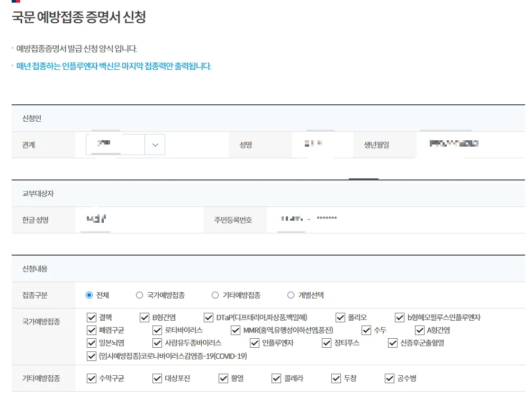Screen dimensions: 532x407
Task: Disable the 코로나바이러스감염증-19(COVID-19) checkbox
Action: pyautogui.click(x=91, y=356)
